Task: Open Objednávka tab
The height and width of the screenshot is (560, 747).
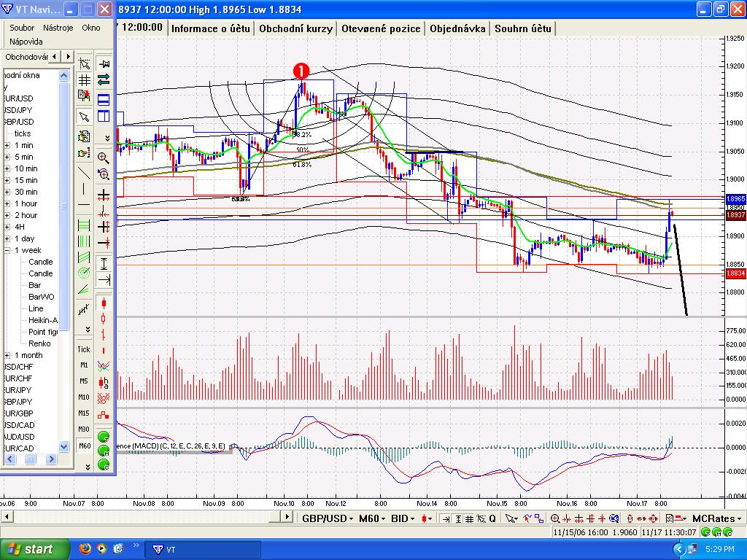Action: click(x=458, y=28)
